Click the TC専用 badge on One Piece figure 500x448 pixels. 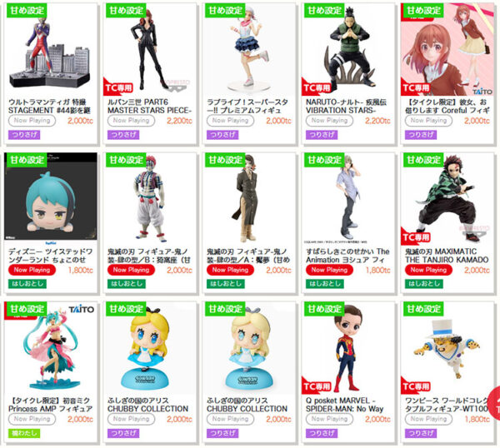point(416,386)
